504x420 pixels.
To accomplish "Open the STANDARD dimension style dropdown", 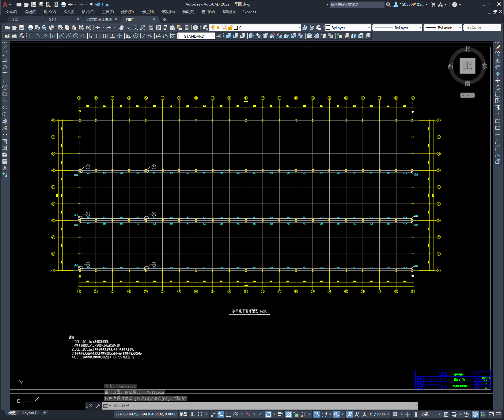I will [x=197, y=36].
